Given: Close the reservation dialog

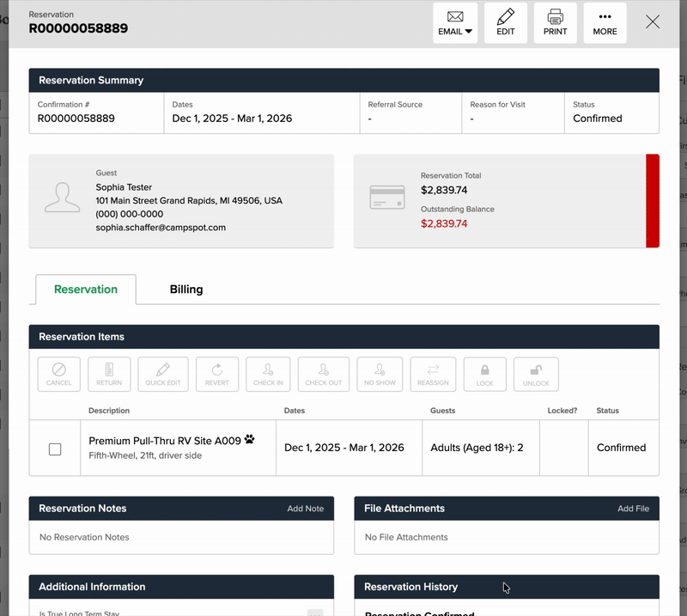Looking at the screenshot, I should tap(653, 22).
